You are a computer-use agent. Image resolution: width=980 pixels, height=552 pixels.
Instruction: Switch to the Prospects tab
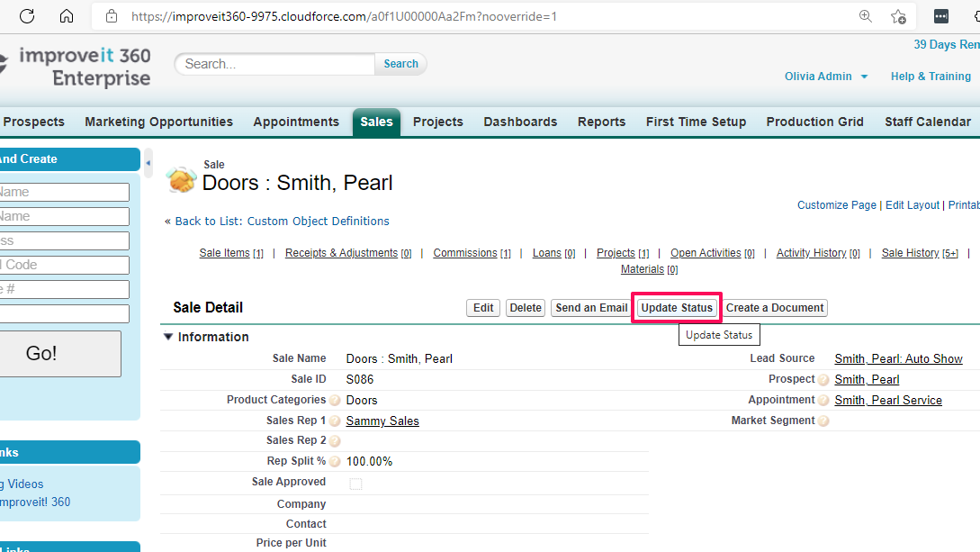pos(34,122)
